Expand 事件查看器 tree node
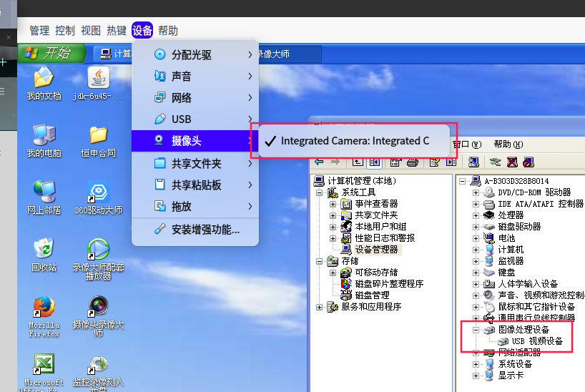The height and width of the screenshot is (392, 585). point(333,204)
